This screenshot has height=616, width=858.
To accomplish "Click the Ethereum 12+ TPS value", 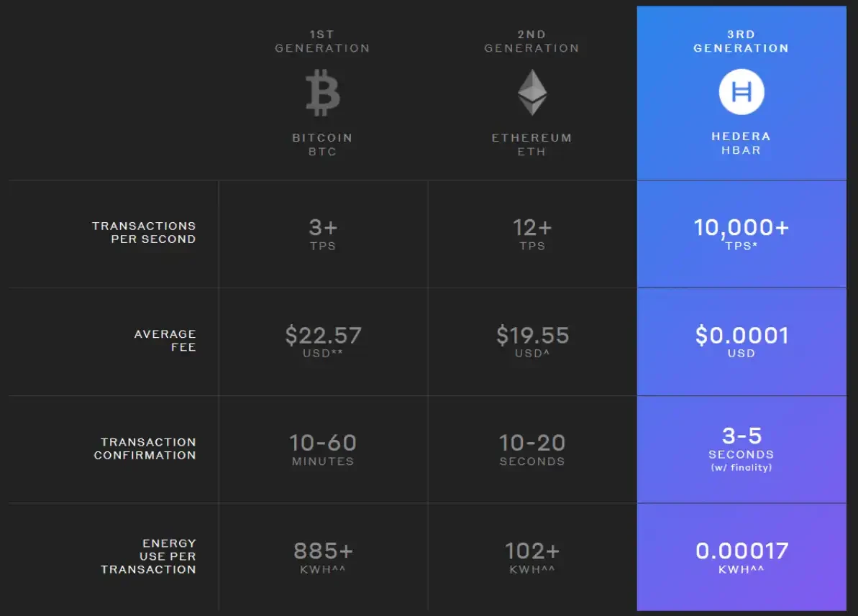I will pyautogui.click(x=532, y=234).
